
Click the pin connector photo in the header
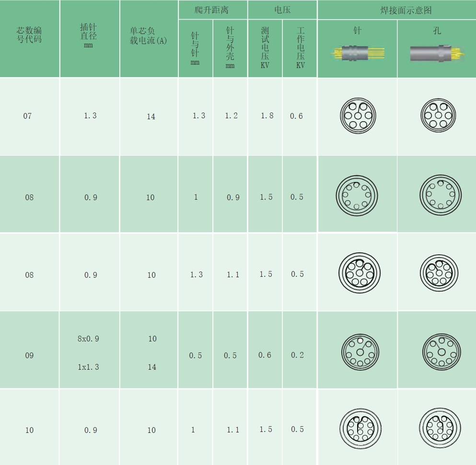[x=357, y=53]
